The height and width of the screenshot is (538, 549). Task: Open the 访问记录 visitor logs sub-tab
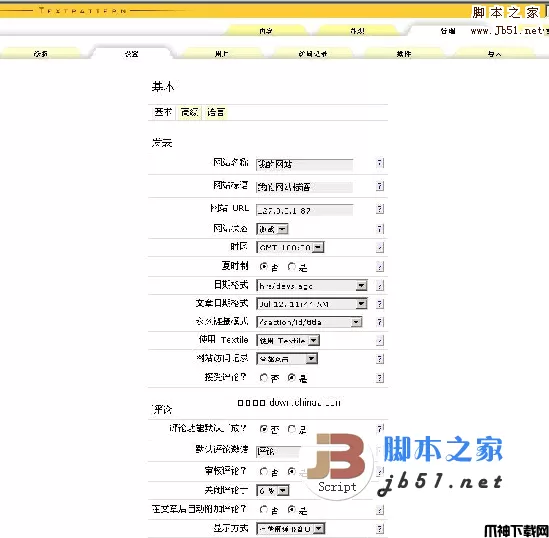click(313, 54)
